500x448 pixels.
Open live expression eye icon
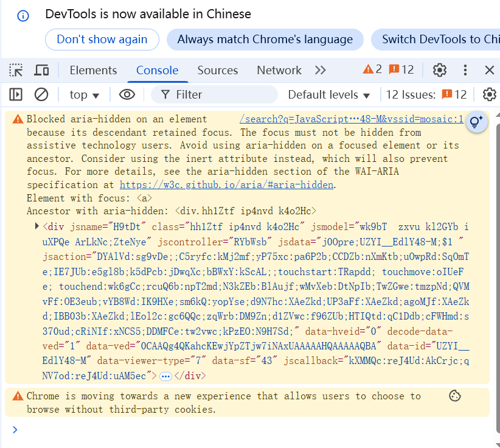point(127,94)
